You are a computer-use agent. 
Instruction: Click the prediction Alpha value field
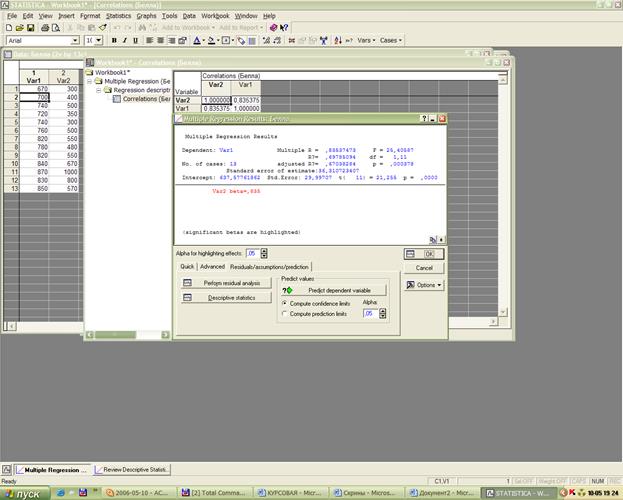(x=370, y=314)
